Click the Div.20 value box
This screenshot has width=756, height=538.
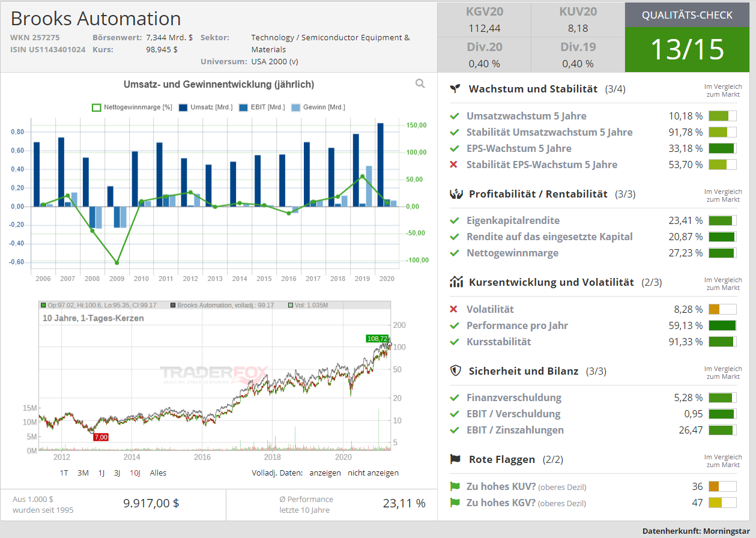(483, 55)
